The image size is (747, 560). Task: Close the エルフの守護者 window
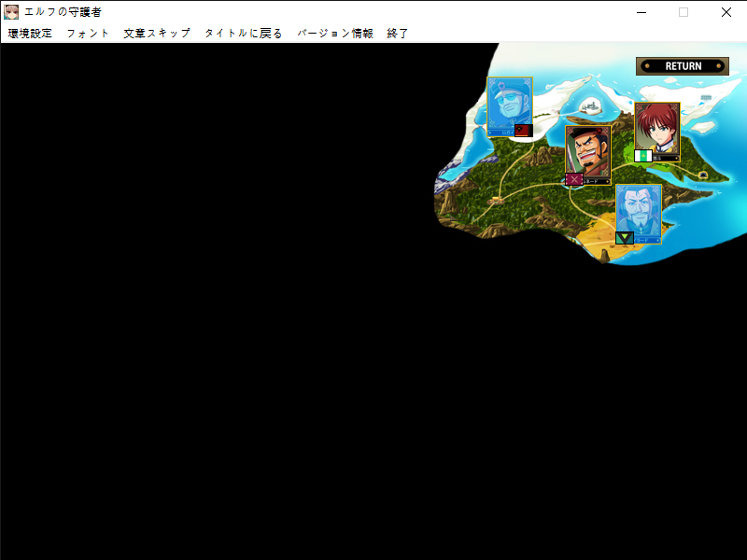click(726, 12)
